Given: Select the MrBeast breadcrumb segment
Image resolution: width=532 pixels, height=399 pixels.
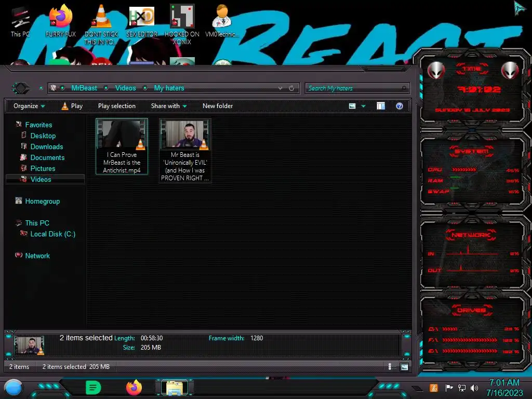Looking at the screenshot, I should (84, 88).
